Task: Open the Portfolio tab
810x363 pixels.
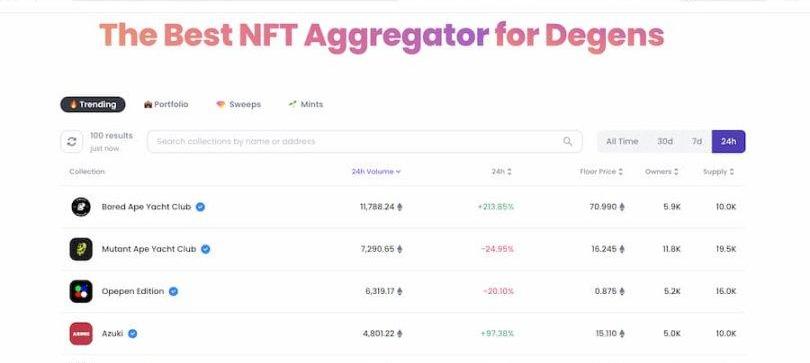Action: pos(166,104)
